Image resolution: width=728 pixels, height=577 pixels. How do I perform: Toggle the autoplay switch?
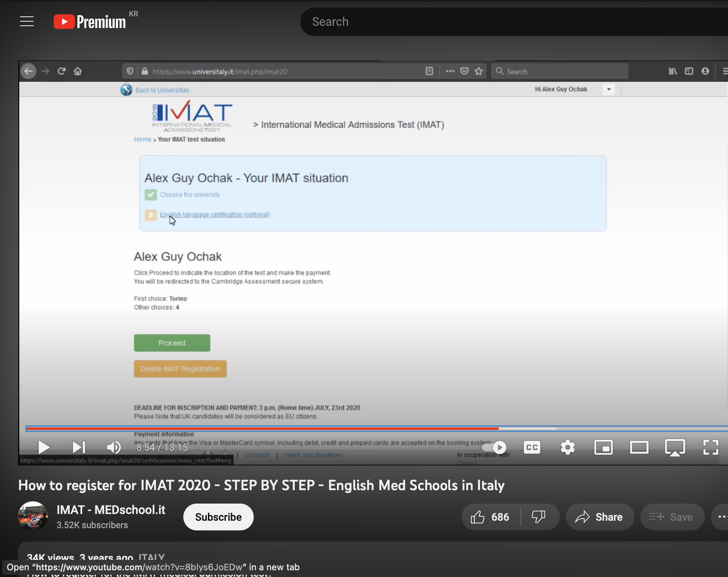[x=494, y=447]
